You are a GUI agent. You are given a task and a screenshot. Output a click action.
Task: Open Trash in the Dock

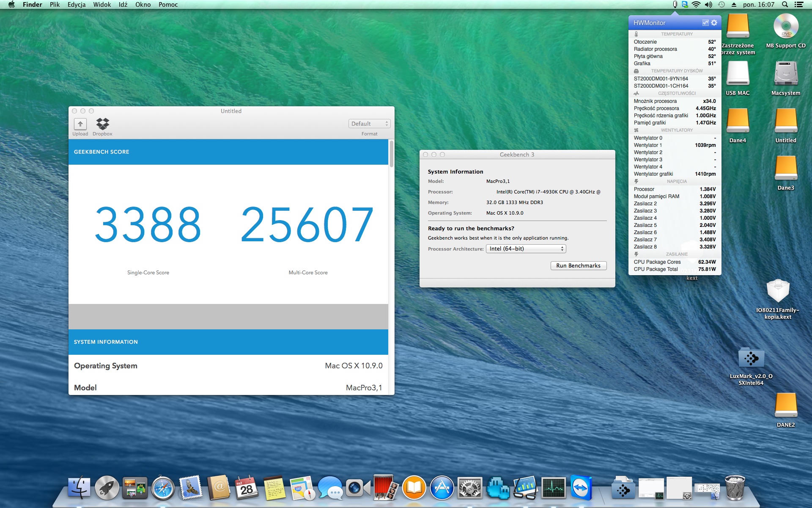735,488
